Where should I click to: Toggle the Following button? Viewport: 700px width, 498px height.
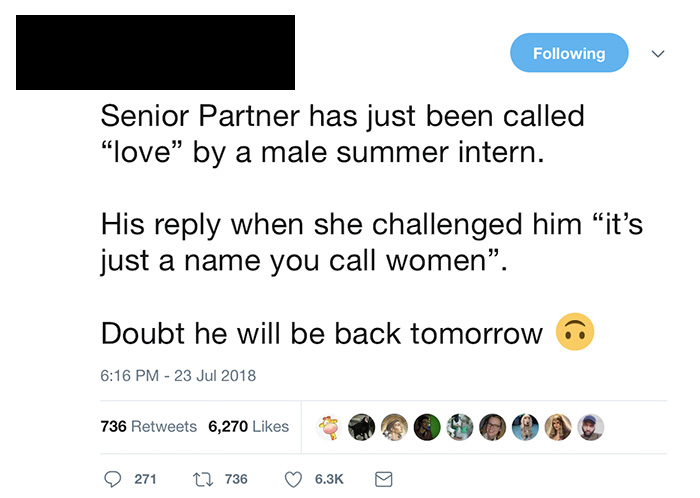click(x=569, y=53)
